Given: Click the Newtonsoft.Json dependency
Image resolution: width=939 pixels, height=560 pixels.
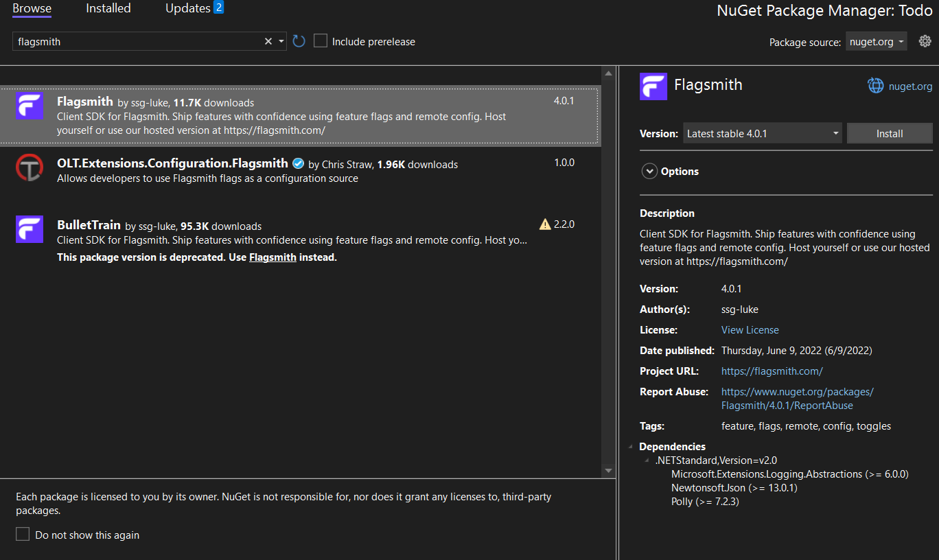Looking at the screenshot, I should pos(734,488).
